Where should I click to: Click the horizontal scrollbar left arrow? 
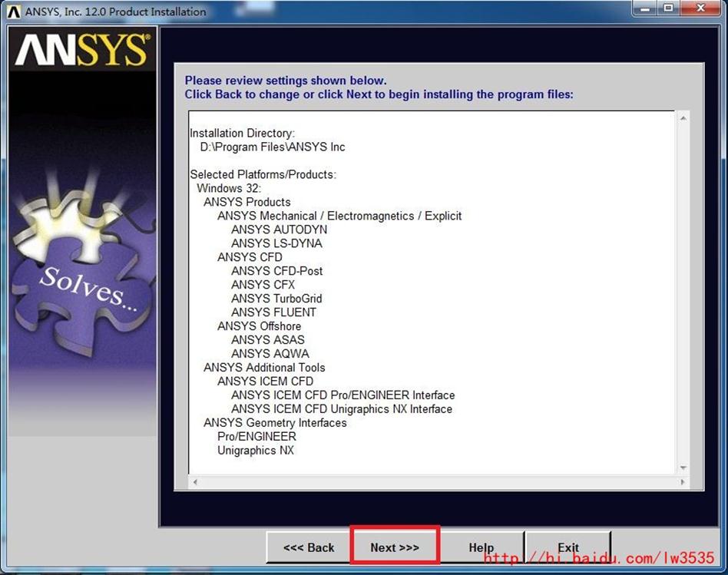(195, 481)
